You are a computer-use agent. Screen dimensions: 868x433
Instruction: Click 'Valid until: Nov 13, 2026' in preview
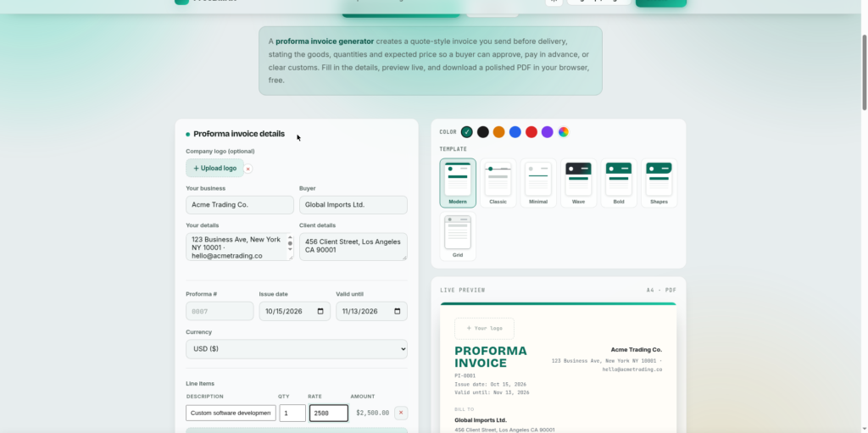click(492, 392)
